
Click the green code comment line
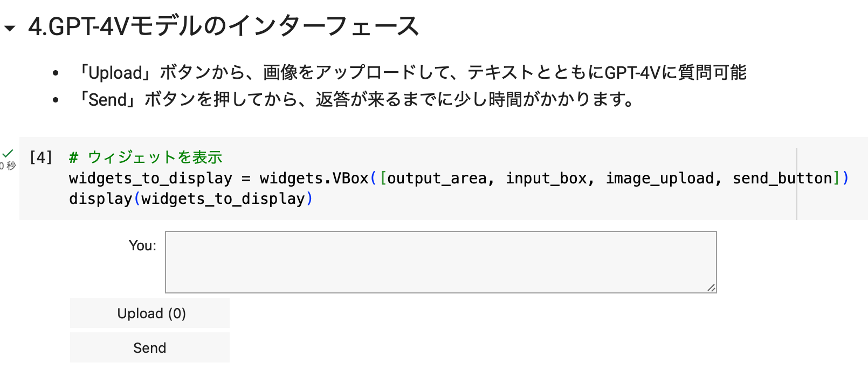click(146, 158)
